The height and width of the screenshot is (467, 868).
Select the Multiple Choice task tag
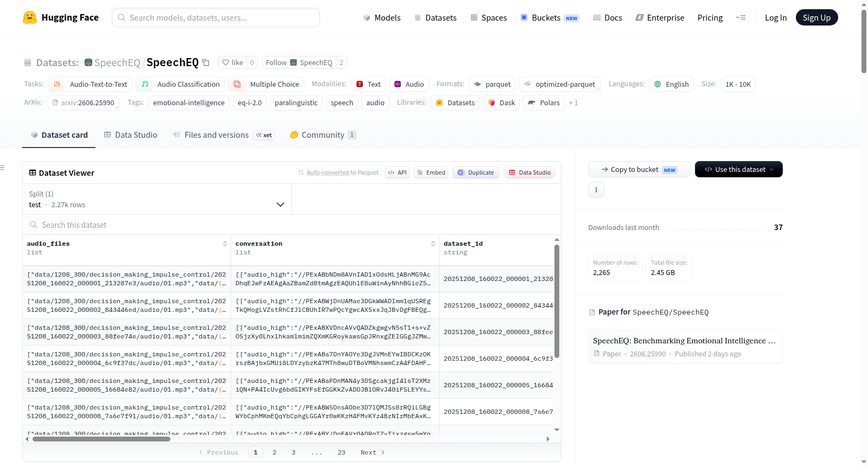point(266,84)
